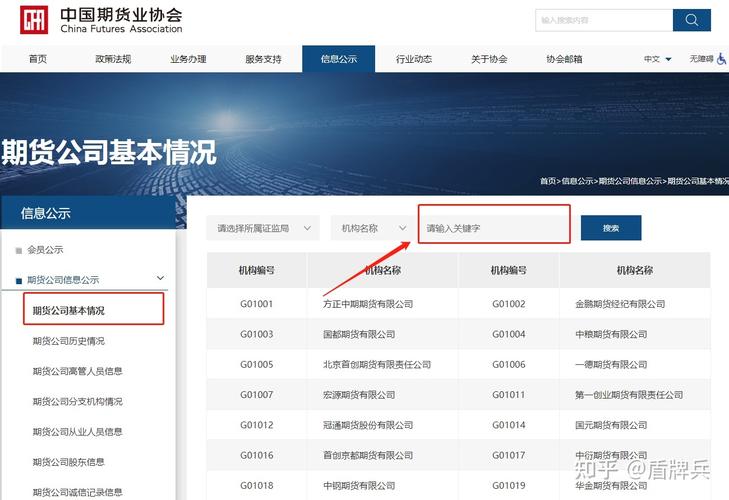Click the G01001 code cell

(x=257, y=304)
